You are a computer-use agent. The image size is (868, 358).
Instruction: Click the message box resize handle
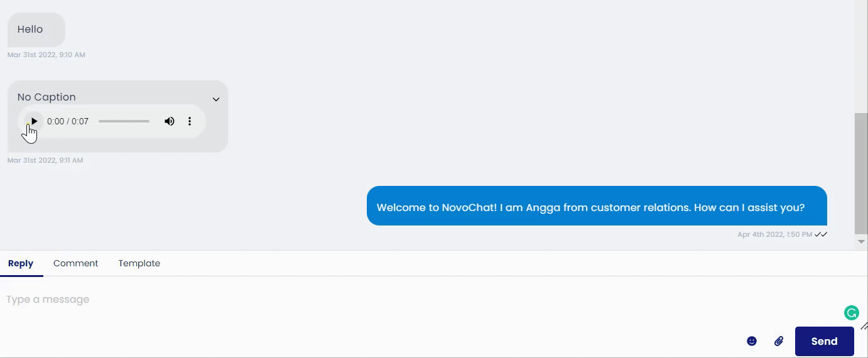tap(864, 326)
